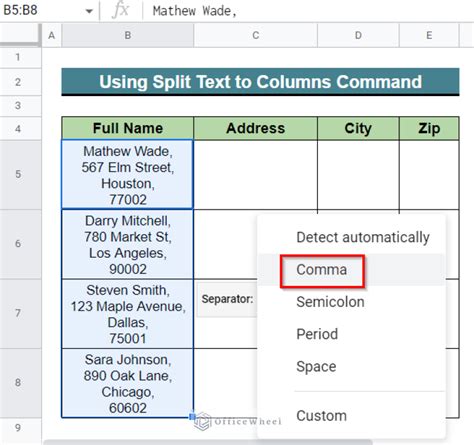The width and height of the screenshot is (474, 445).
Task: Select column C header
Action: 255,35
